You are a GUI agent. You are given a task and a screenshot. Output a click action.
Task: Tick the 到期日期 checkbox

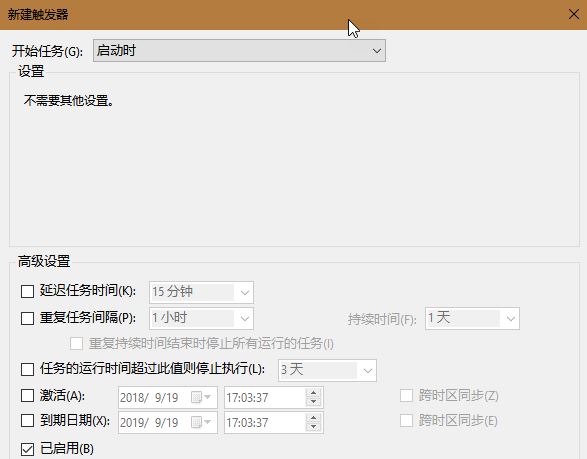(x=27, y=420)
